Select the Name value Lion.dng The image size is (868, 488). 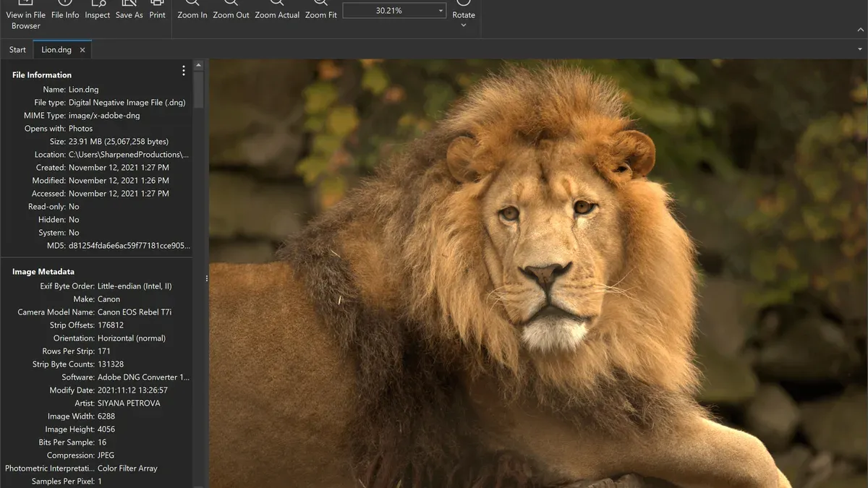[83, 90]
